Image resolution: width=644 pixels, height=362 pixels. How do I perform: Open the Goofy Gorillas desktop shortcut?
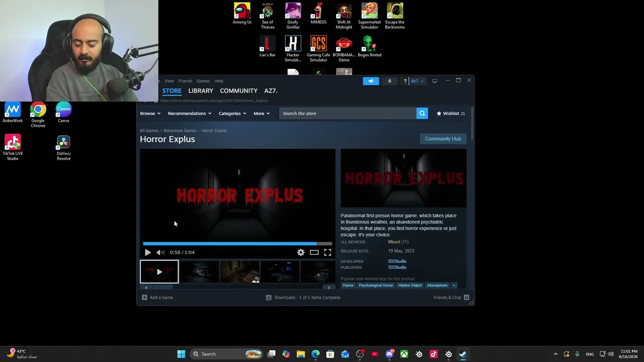(x=293, y=16)
